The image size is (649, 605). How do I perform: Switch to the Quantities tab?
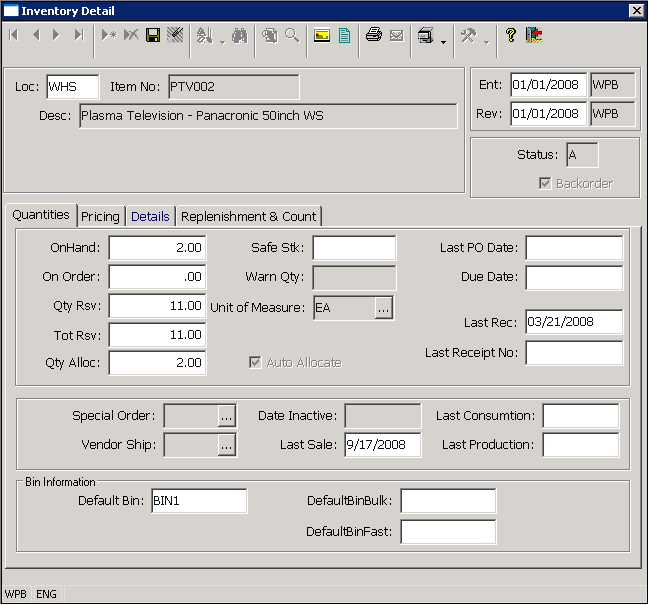click(41, 215)
